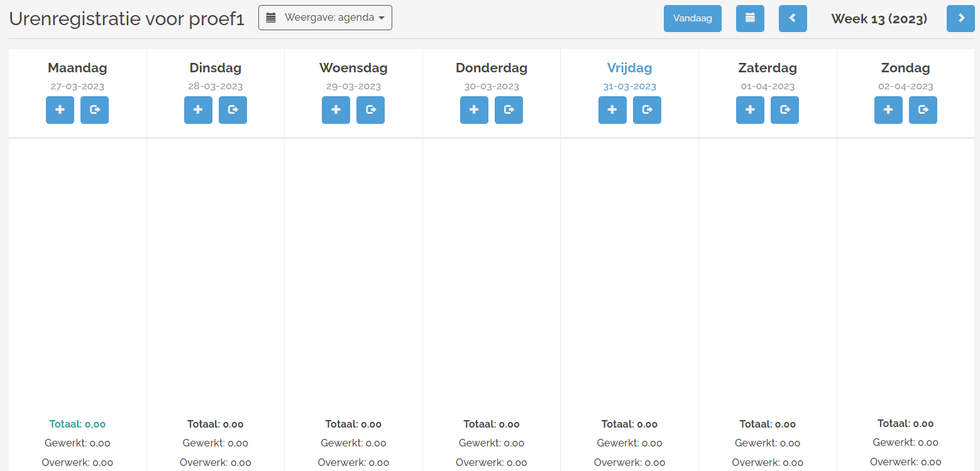Click the export arrow icon under Woensdag
Image resolution: width=980 pixels, height=471 pixels.
point(370,110)
